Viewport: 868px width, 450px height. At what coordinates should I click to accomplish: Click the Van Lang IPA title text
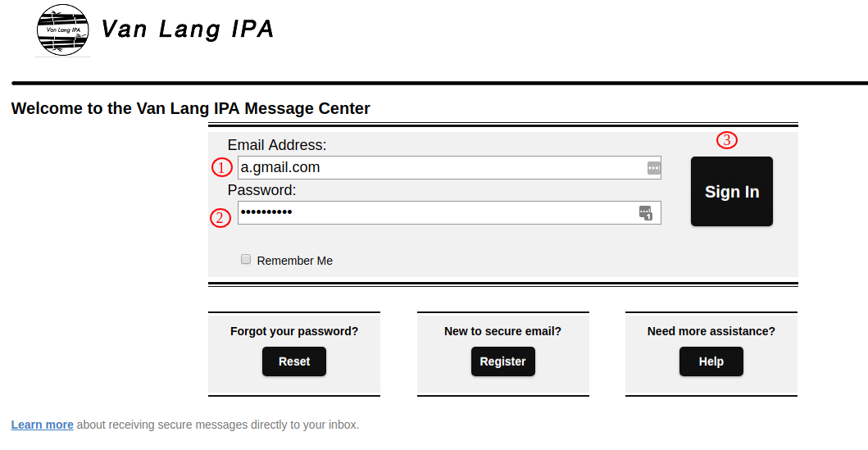point(188,30)
